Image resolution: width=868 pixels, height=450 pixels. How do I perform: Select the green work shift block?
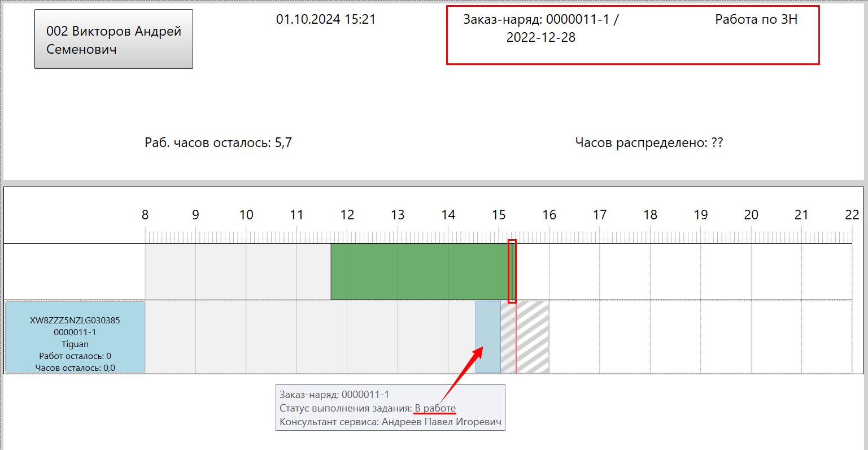418,271
